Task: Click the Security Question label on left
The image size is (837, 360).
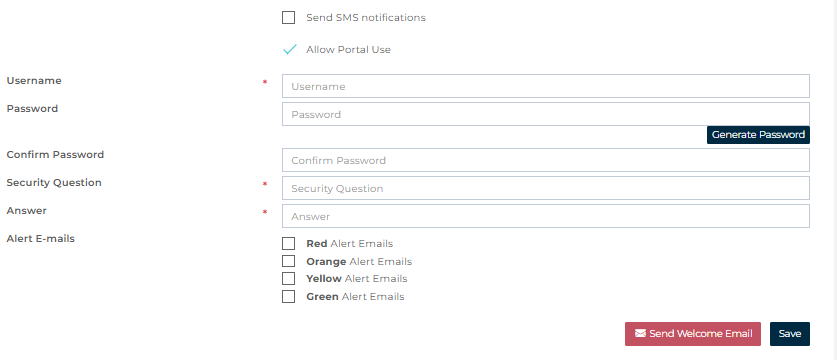Action: pyautogui.click(x=54, y=183)
